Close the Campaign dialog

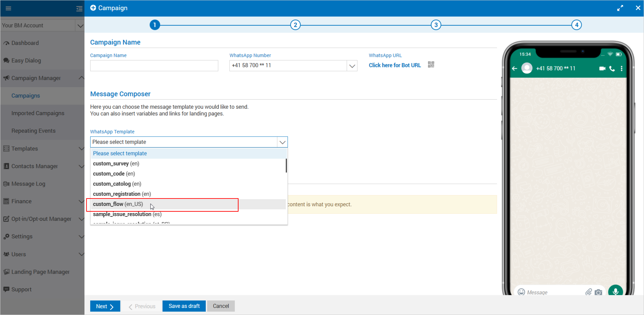(638, 8)
